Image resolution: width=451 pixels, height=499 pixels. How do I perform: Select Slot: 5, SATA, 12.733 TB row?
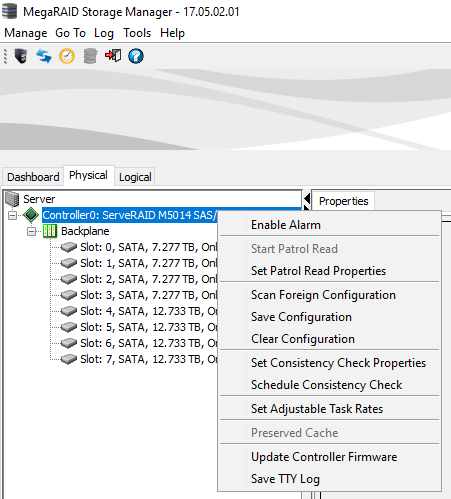pyautogui.click(x=148, y=327)
